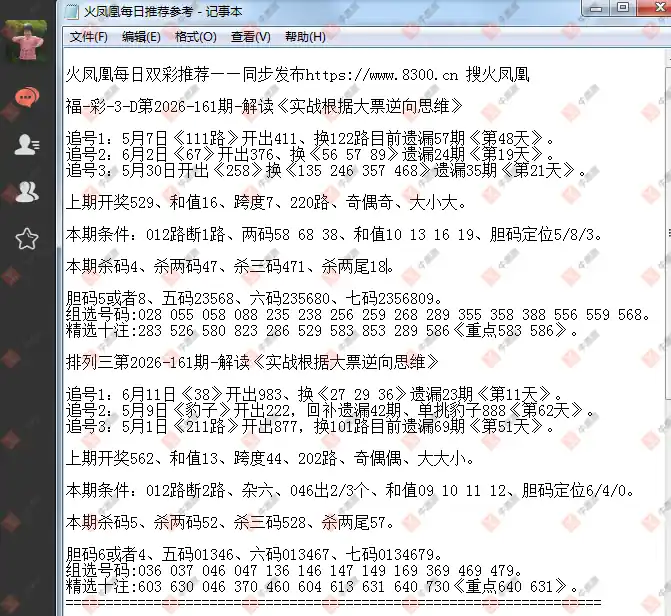
Task: Click the line 追号3：5月1日《211路》开出877
Action: tap(311, 426)
